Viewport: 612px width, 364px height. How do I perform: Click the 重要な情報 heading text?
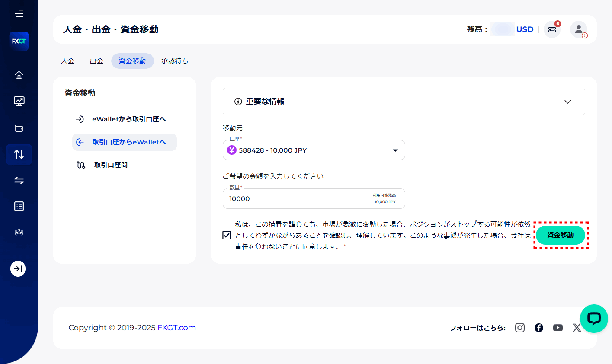tap(265, 102)
